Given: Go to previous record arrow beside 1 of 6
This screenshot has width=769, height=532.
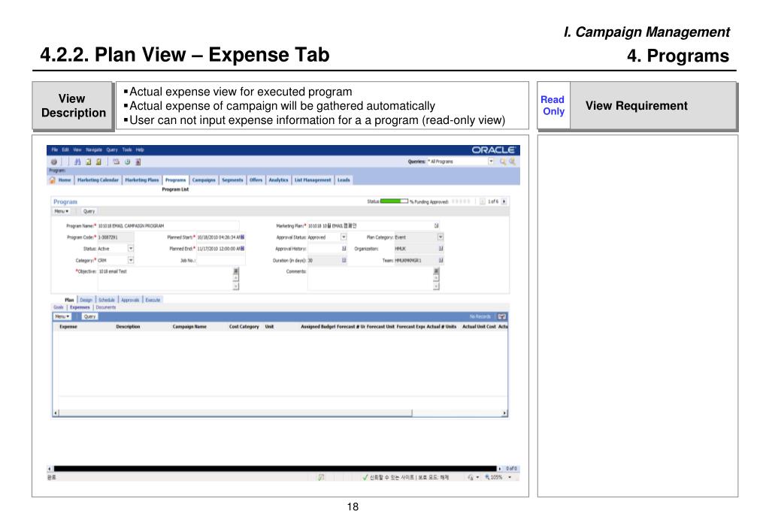Looking at the screenshot, I should [x=483, y=201].
